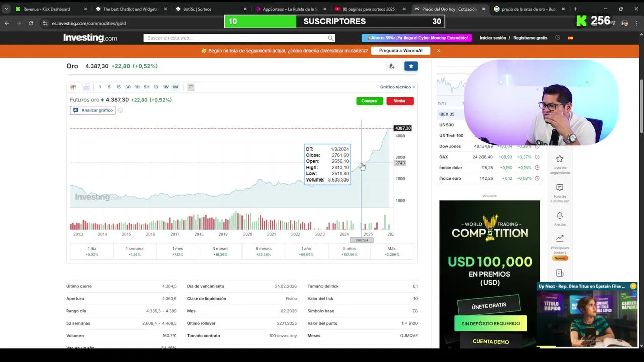Select the 15 minute chart interval
The height and width of the screenshot is (362, 644).
[118, 87]
